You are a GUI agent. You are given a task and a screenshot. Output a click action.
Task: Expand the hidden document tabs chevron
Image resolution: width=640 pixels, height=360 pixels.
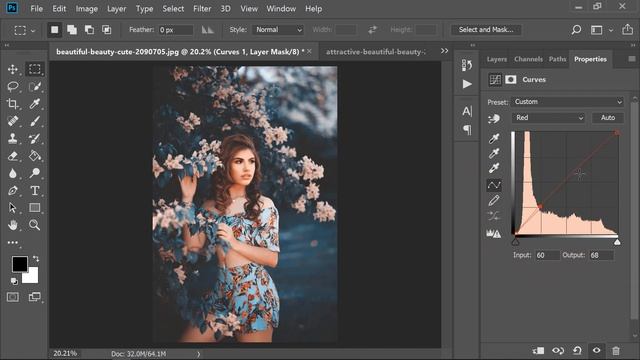pyautogui.click(x=444, y=51)
